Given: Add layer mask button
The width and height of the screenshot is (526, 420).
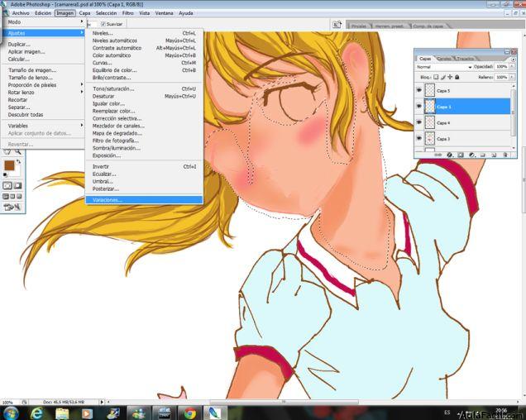Looking at the screenshot, I should point(461,155).
